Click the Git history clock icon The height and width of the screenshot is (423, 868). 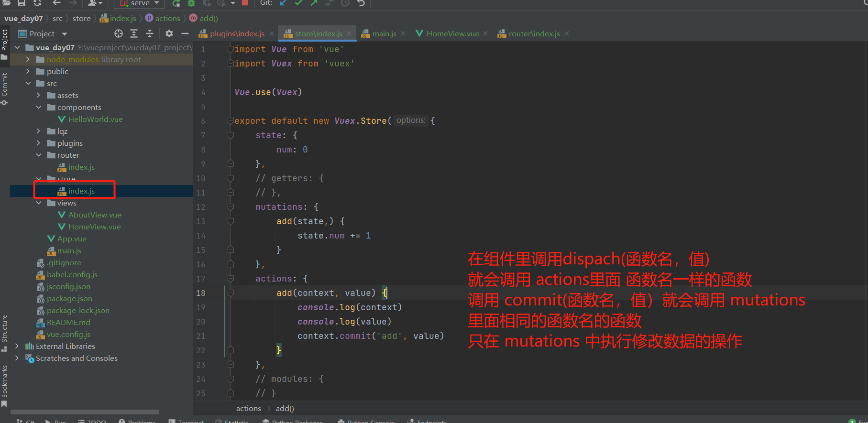345,3
